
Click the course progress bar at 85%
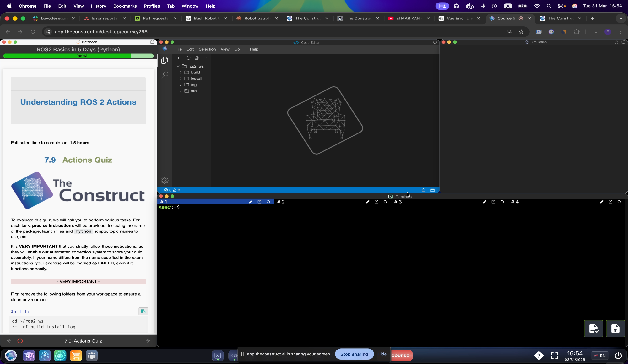pos(78,56)
